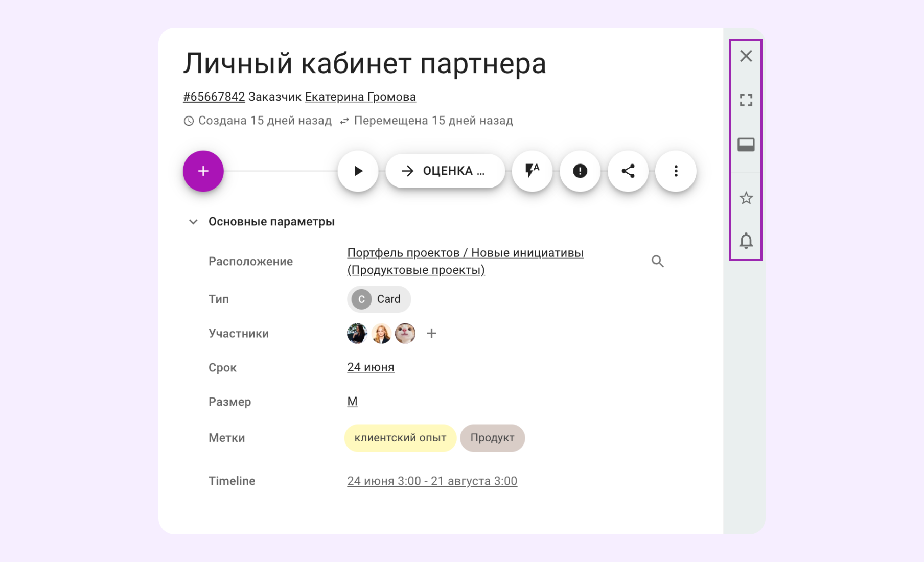Click the purple plus add button

click(x=203, y=171)
